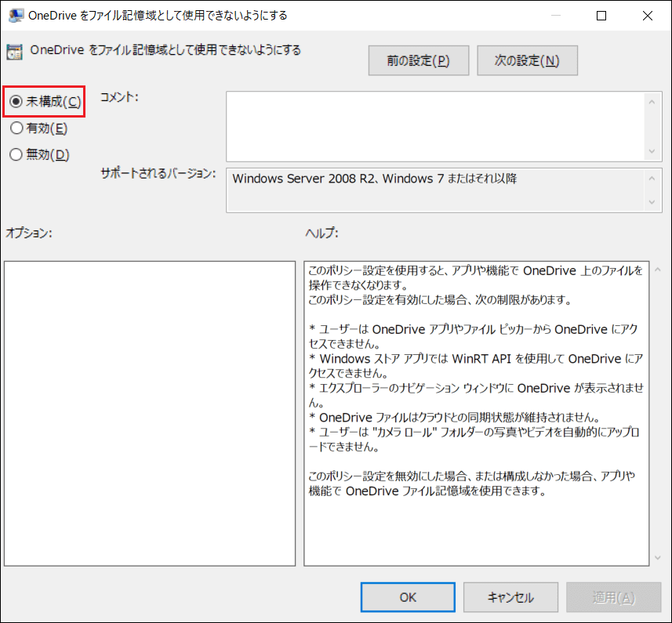Go to next setting with 次の設定(N)
The height and width of the screenshot is (623, 672).
(x=527, y=60)
